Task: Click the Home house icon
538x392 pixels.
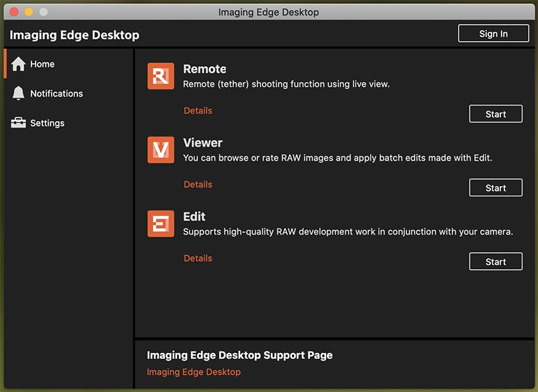Action: coord(18,64)
